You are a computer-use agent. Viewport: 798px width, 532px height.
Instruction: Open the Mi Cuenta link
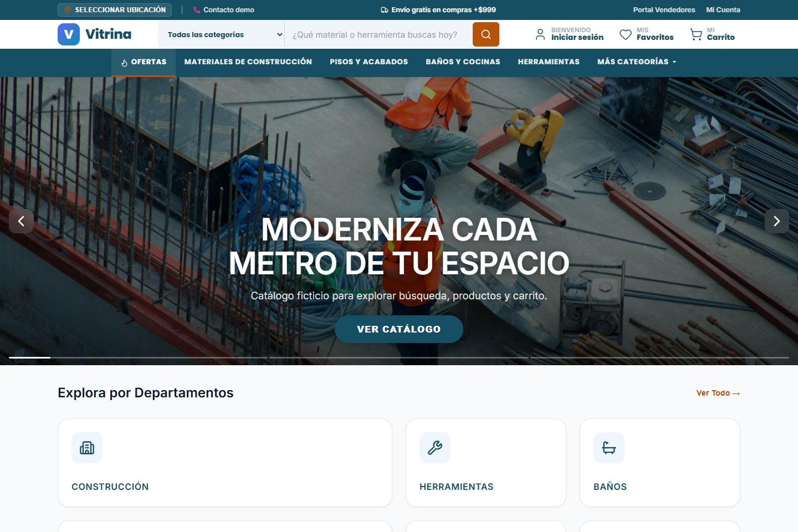[x=723, y=10]
